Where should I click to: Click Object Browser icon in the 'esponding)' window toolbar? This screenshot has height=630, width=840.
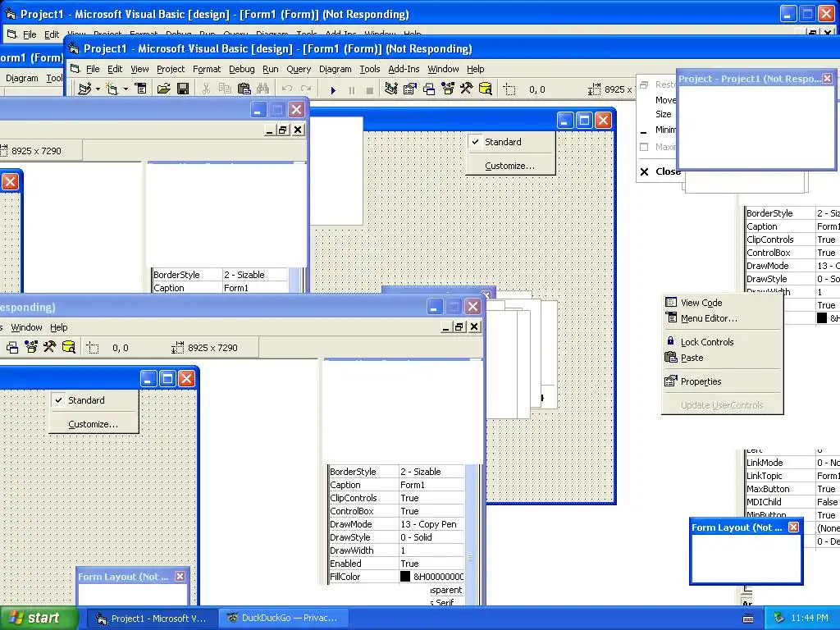[31, 347]
